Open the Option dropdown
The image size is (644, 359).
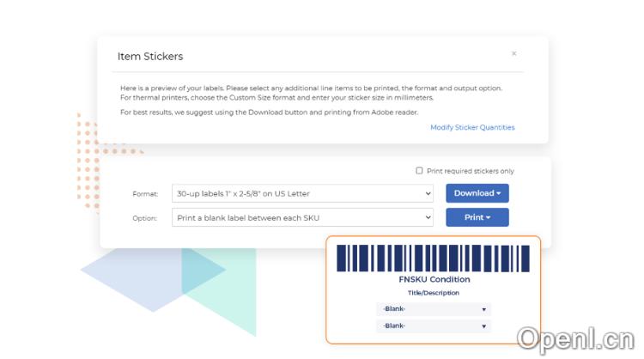click(303, 217)
